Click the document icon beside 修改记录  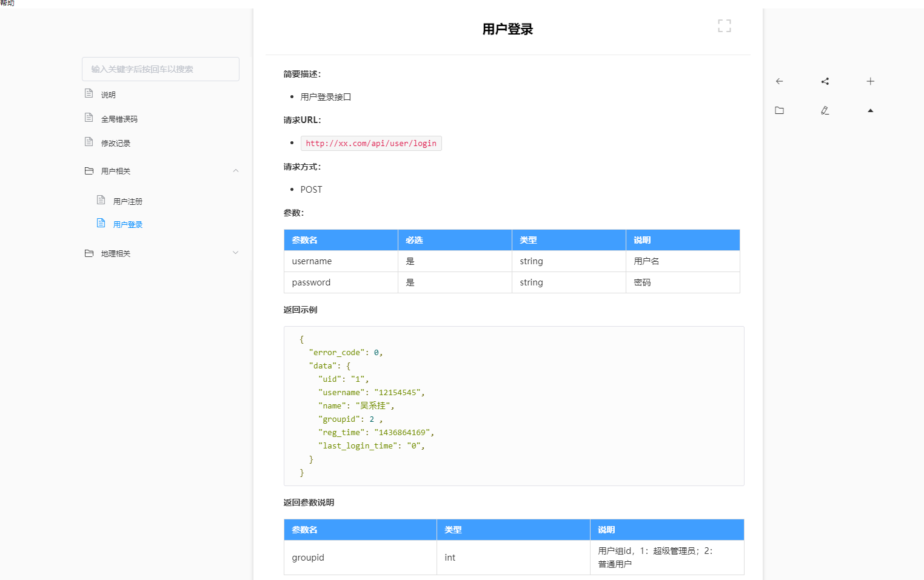pyautogui.click(x=89, y=142)
